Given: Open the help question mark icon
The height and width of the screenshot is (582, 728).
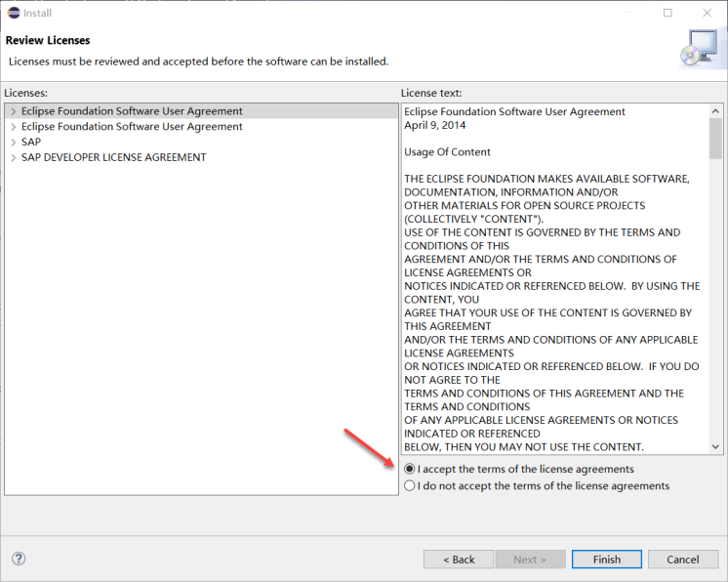Looking at the screenshot, I should [x=19, y=559].
